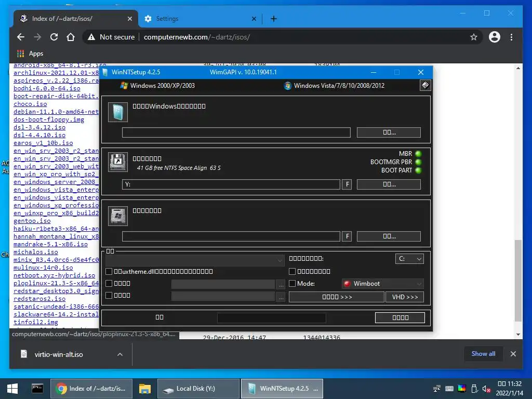Click the WinNTSetup tools icon beside the Vista tab
The image size is (532, 399).
tap(425, 85)
